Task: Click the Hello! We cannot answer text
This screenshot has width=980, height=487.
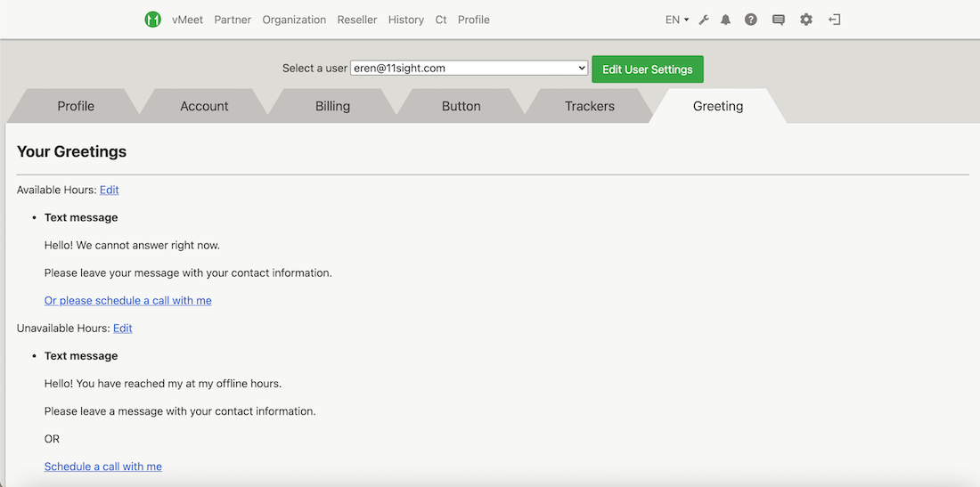Action: (x=132, y=246)
